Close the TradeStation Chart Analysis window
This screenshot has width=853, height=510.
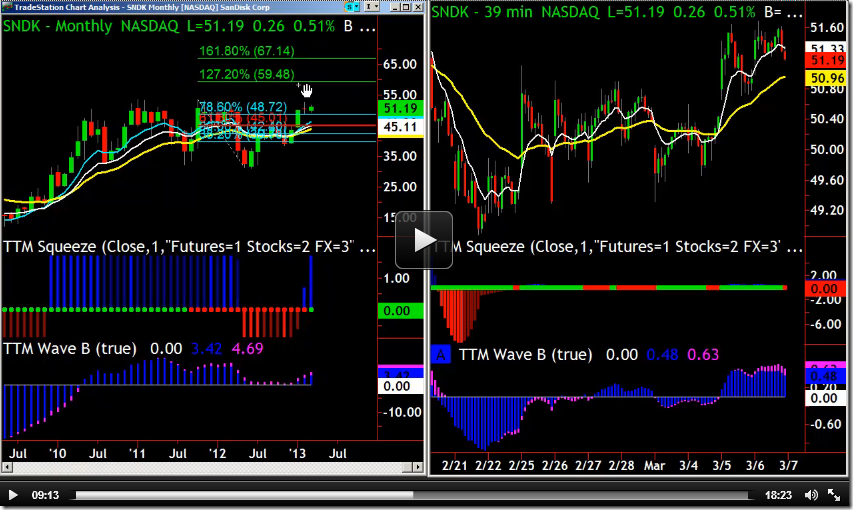point(418,7)
